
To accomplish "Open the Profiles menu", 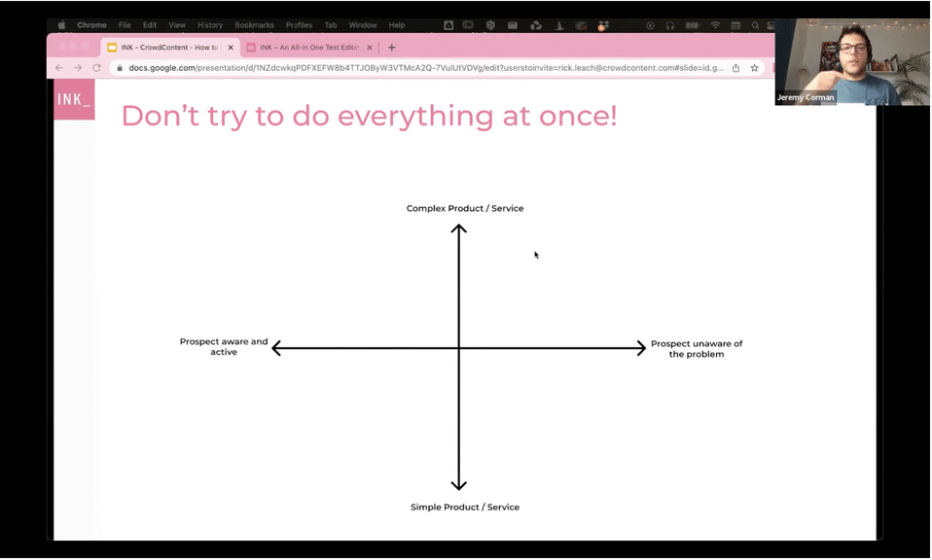I will [x=299, y=25].
